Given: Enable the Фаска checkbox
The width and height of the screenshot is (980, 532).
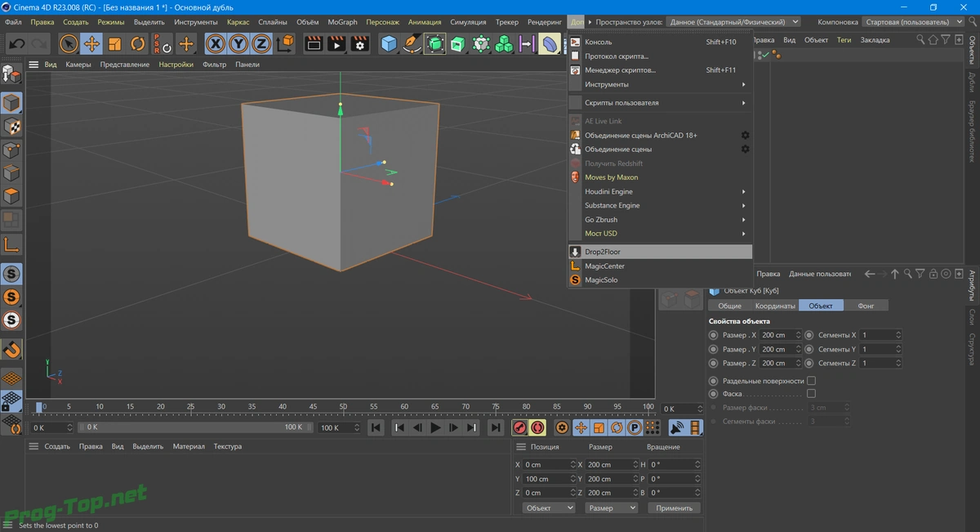Looking at the screenshot, I should [811, 393].
